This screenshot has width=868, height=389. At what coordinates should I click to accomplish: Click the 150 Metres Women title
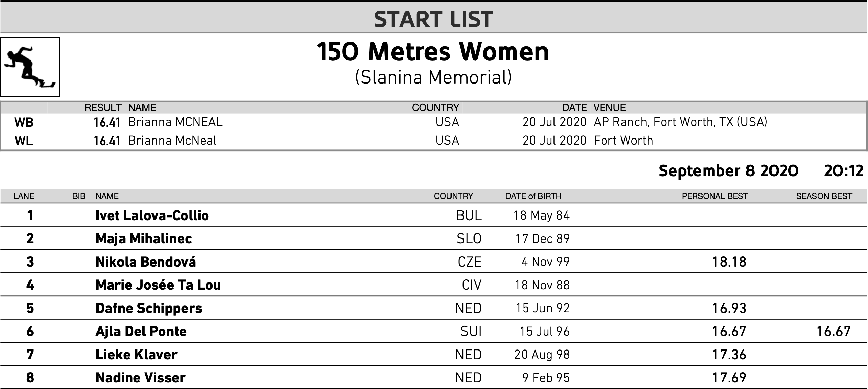[433, 52]
